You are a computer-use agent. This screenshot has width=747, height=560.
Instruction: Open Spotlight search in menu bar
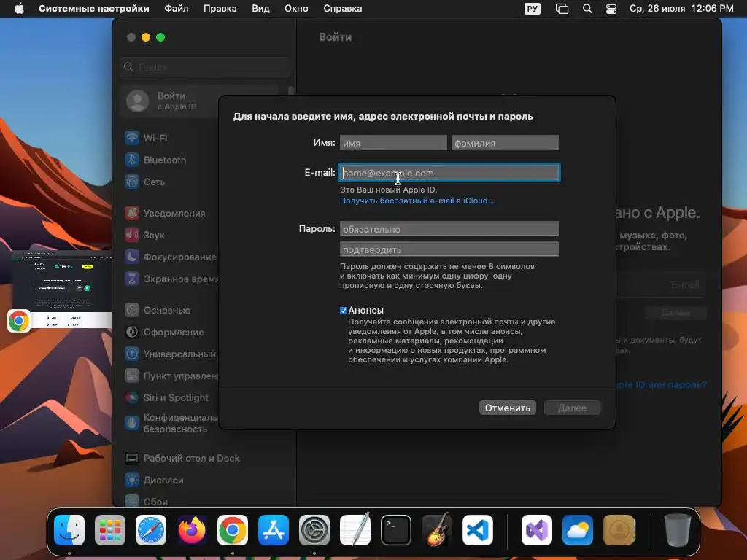click(587, 9)
